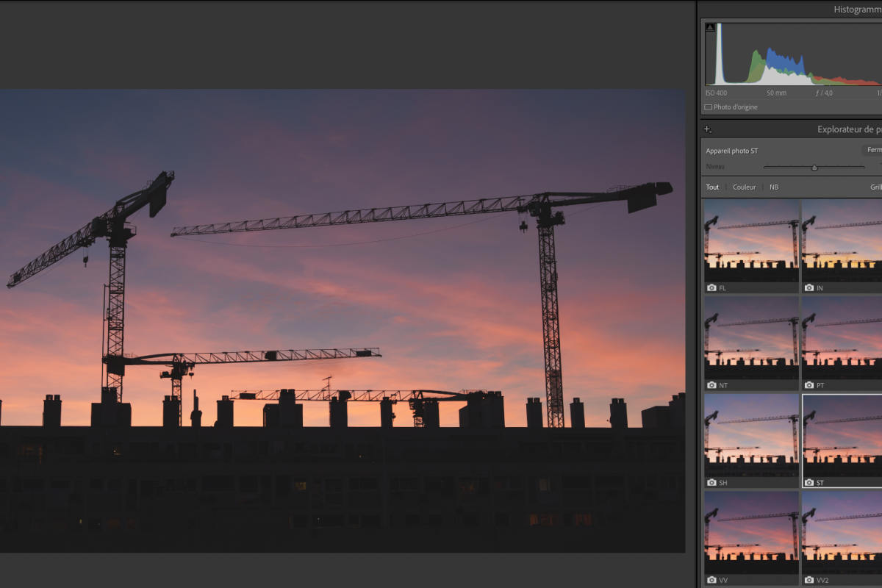Click the camera icon of profile PT

[x=809, y=385]
